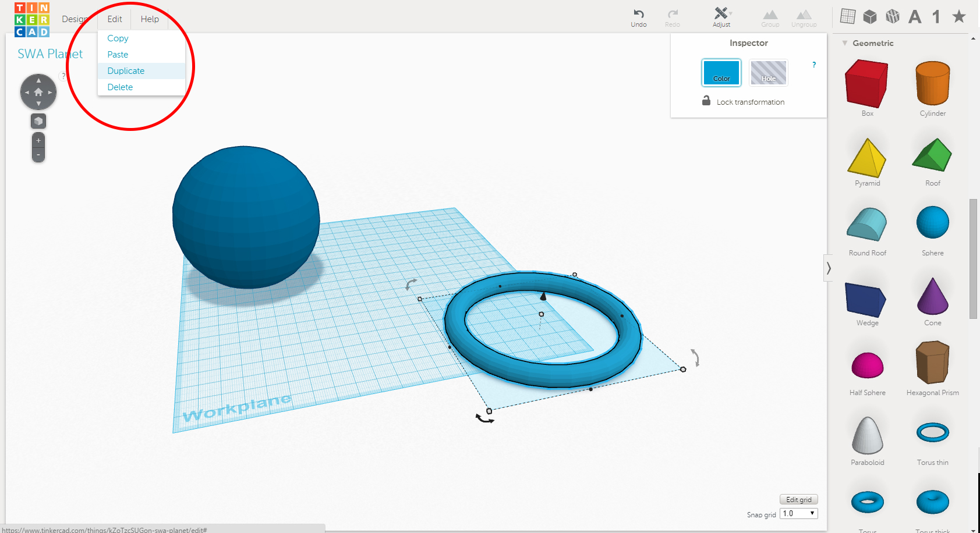Pick the Torus shape near panel bottom

tap(868, 502)
